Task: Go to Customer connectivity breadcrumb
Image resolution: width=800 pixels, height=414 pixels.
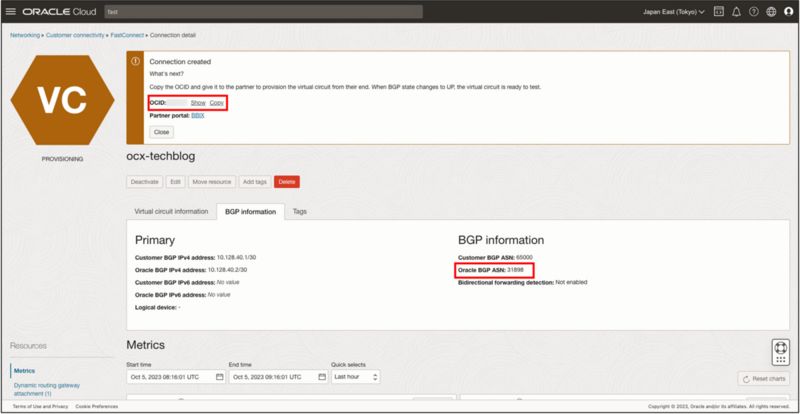Action: (75, 35)
